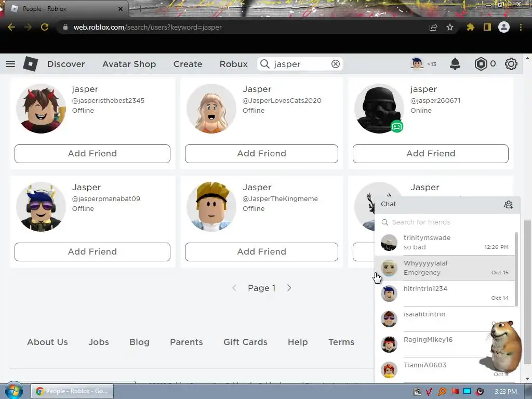532x399 pixels.
Task: Open chat with RagingMikey16
Action: [445, 344]
